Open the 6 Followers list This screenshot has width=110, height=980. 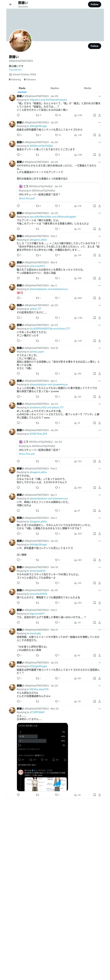pyautogui.click(x=30, y=80)
